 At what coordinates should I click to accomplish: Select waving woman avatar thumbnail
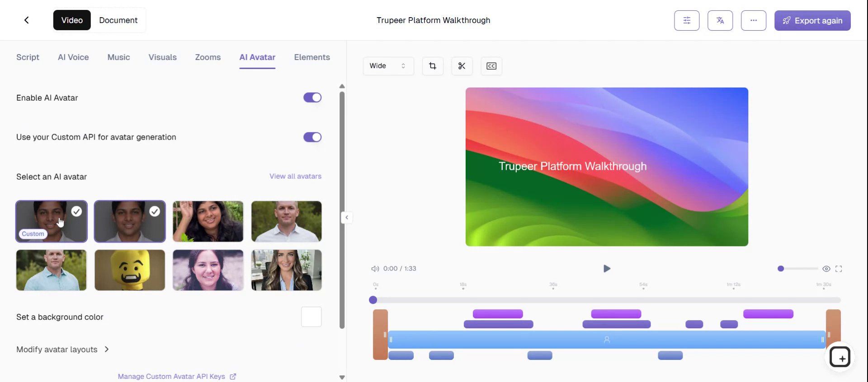click(208, 221)
